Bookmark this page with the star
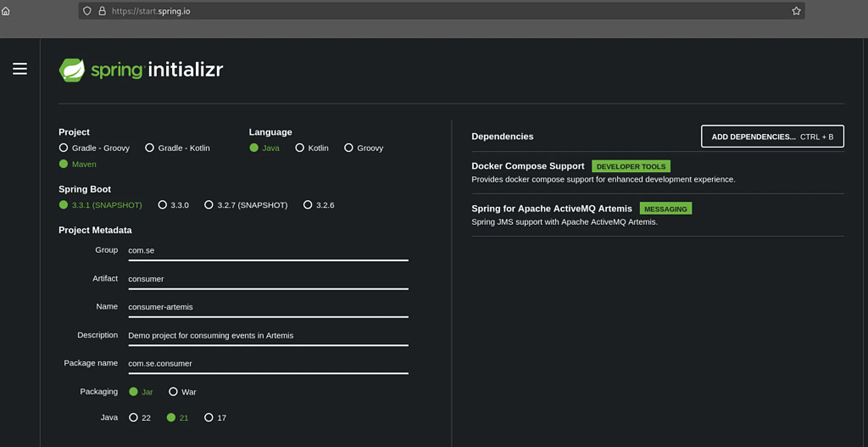The image size is (868, 447). point(796,11)
